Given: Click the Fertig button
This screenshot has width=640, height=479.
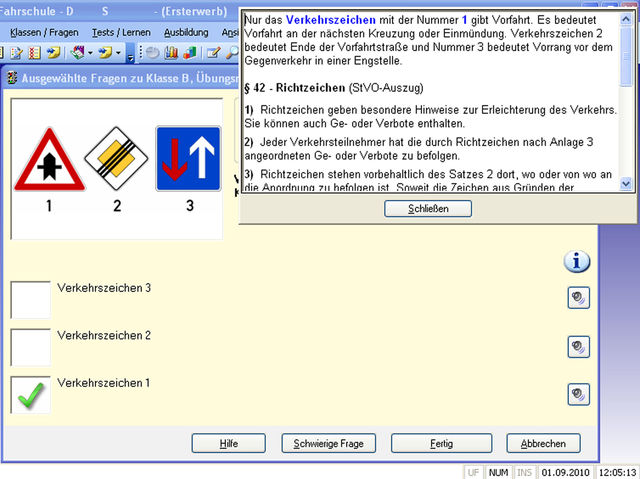Looking at the screenshot, I should (442, 444).
